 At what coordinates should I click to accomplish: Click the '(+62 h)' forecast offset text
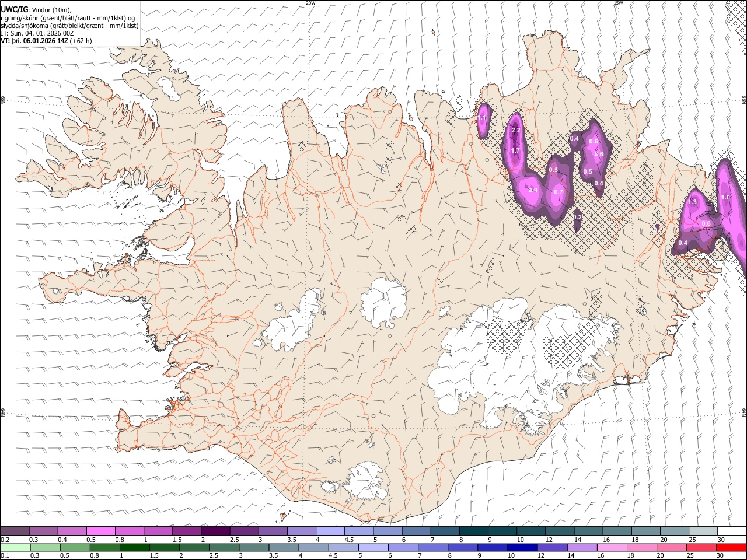81,41
